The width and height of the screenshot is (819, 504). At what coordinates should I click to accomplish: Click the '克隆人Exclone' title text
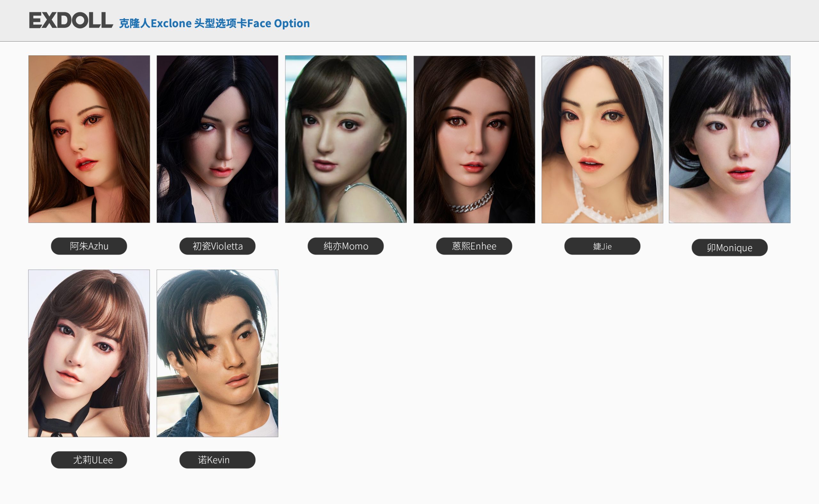[x=155, y=23]
